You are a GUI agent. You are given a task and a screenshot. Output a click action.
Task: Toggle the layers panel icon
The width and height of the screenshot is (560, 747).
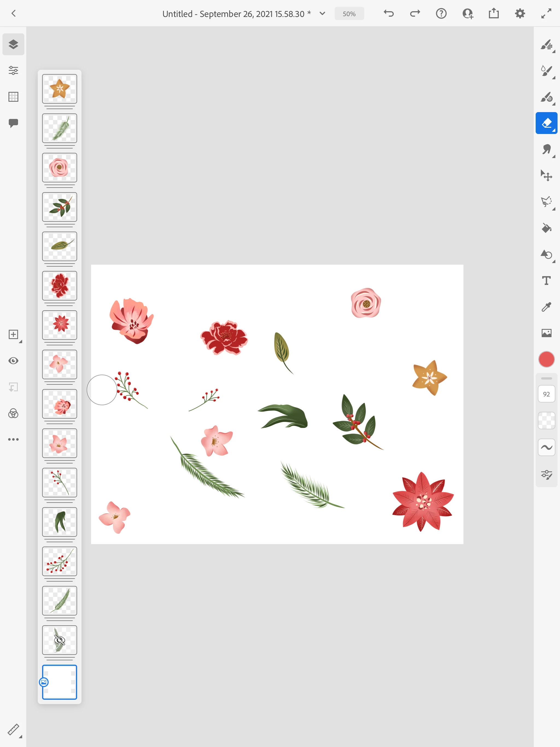click(x=13, y=44)
